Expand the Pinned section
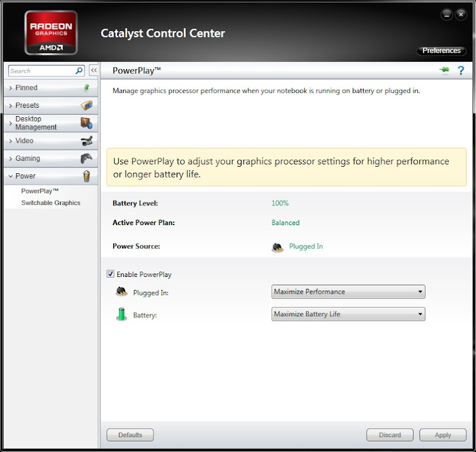This screenshot has width=476, height=452. (x=51, y=88)
